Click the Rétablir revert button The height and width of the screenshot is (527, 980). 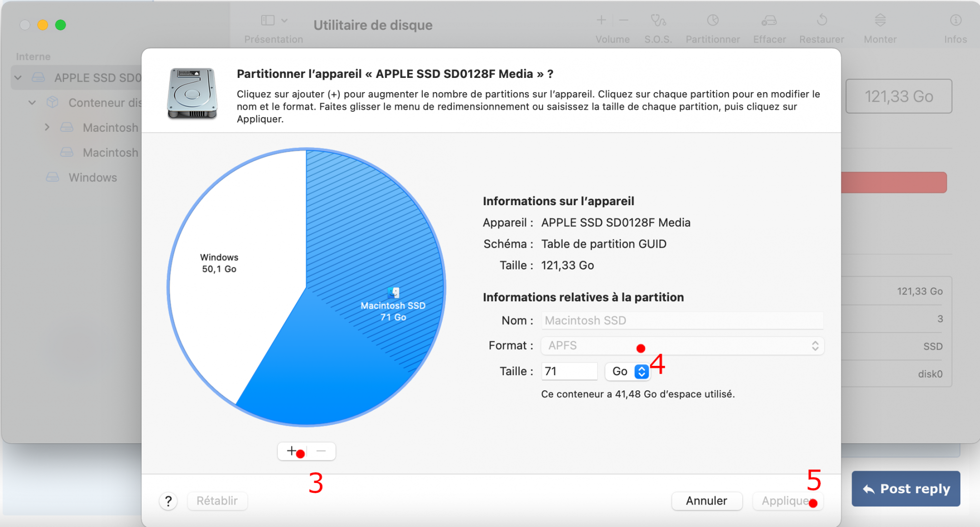[217, 501]
